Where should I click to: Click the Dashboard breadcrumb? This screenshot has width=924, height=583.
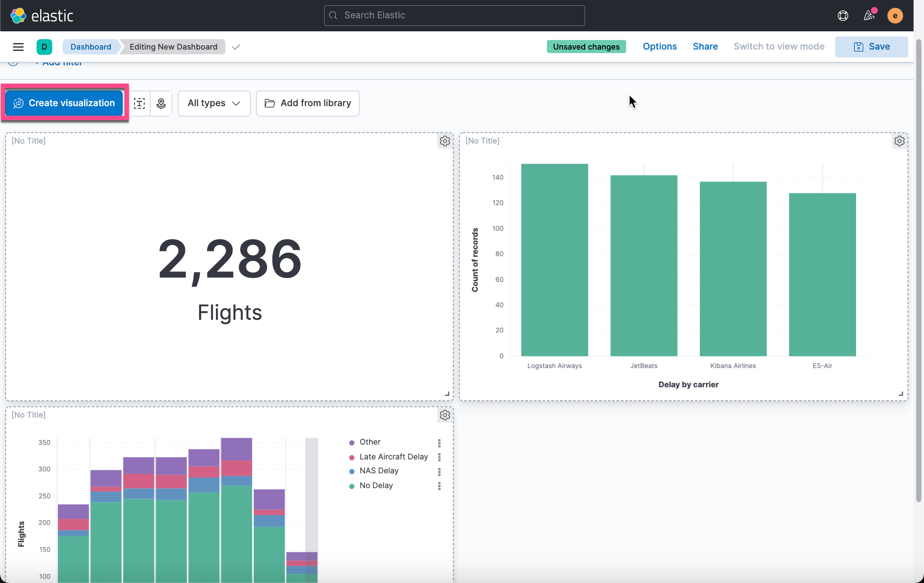pos(91,47)
